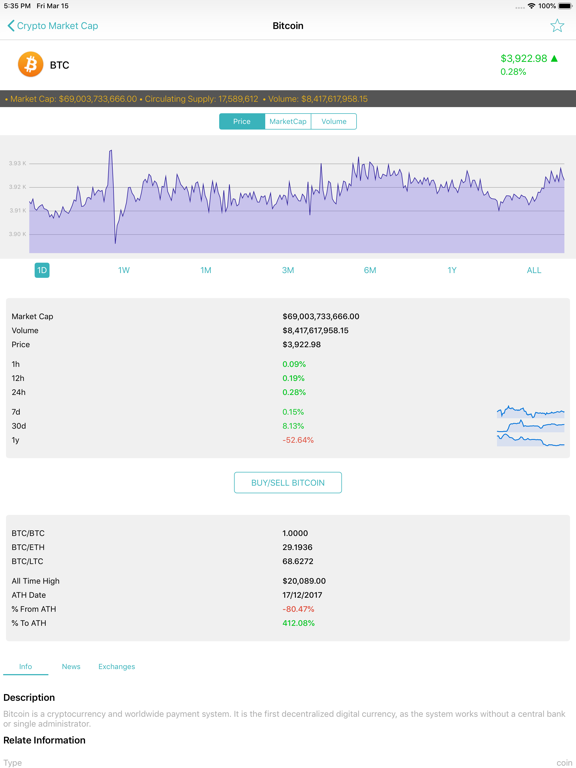Tap the 3.93 K chart axis label
Screen dimensions: 576x768
18,163
